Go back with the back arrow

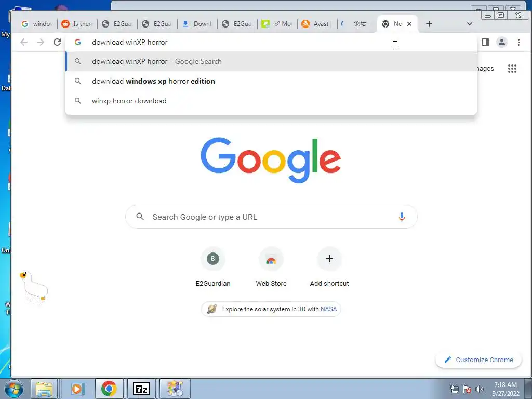[24, 42]
